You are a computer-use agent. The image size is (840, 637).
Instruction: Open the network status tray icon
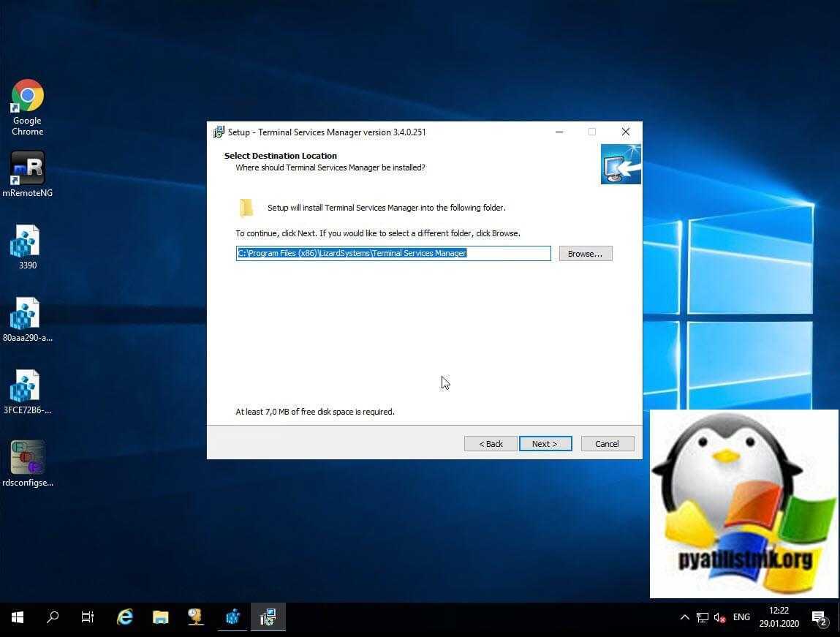(x=703, y=617)
